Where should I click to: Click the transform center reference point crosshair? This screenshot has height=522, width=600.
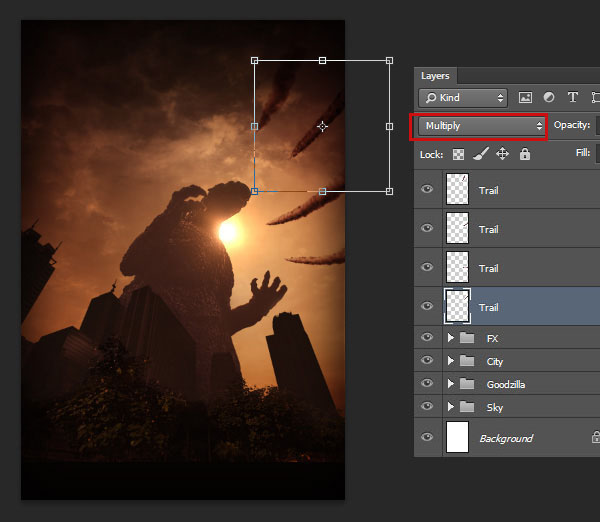pos(322,126)
